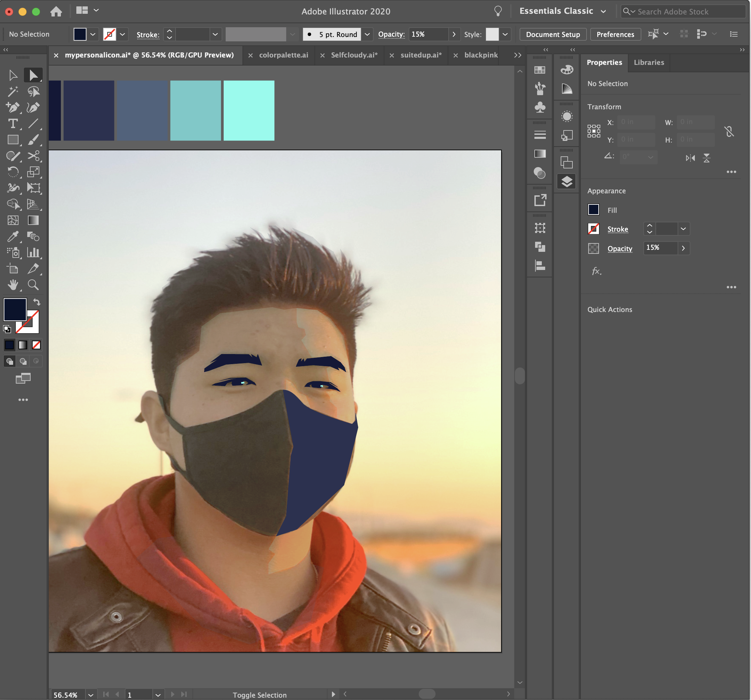Select the Curvature tool
This screenshot has width=751, height=700.
click(x=33, y=108)
